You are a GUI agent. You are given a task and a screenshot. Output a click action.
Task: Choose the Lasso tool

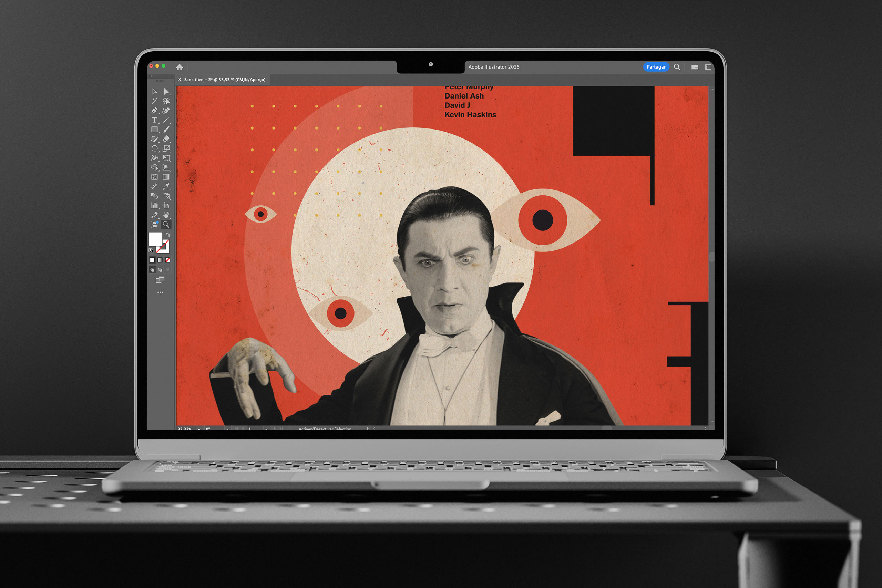(x=166, y=101)
